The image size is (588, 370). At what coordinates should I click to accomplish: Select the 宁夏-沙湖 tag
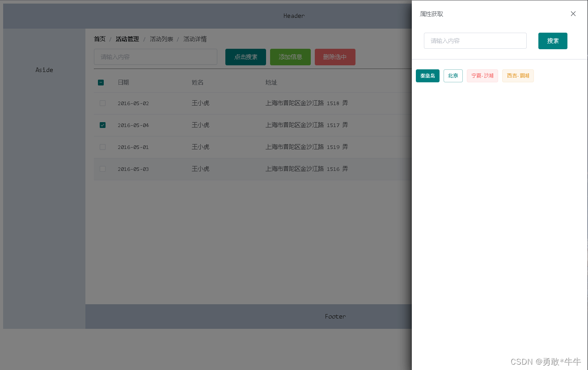(482, 76)
